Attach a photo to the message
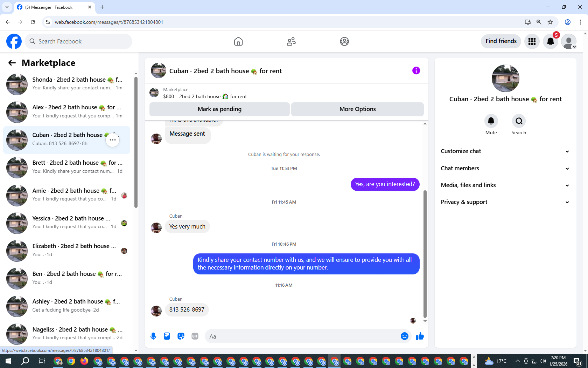588x368 pixels. click(167, 336)
